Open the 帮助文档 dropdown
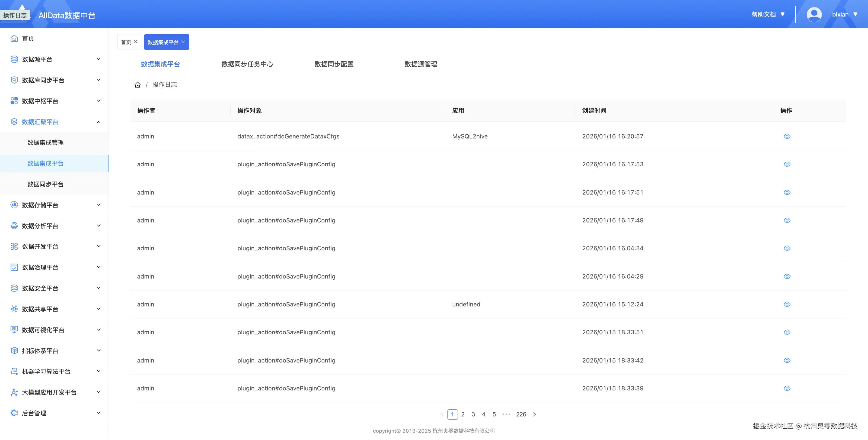This screenshot has width=868, height=440. (x=768, y=14)
